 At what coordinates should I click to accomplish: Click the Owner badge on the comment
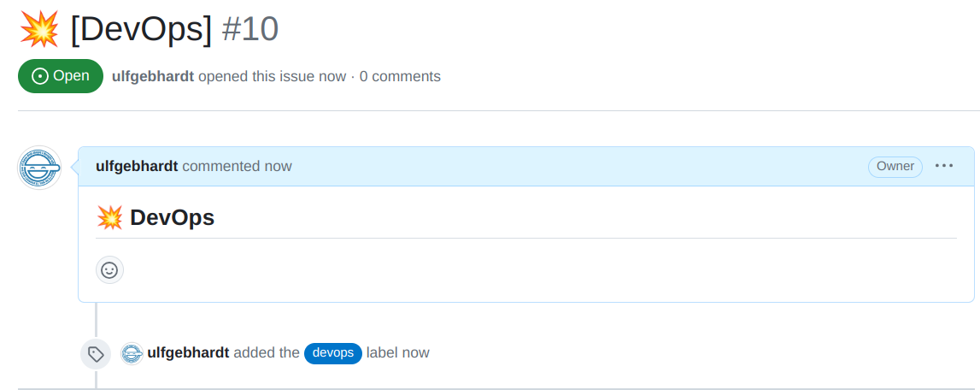tap(895, 167)
